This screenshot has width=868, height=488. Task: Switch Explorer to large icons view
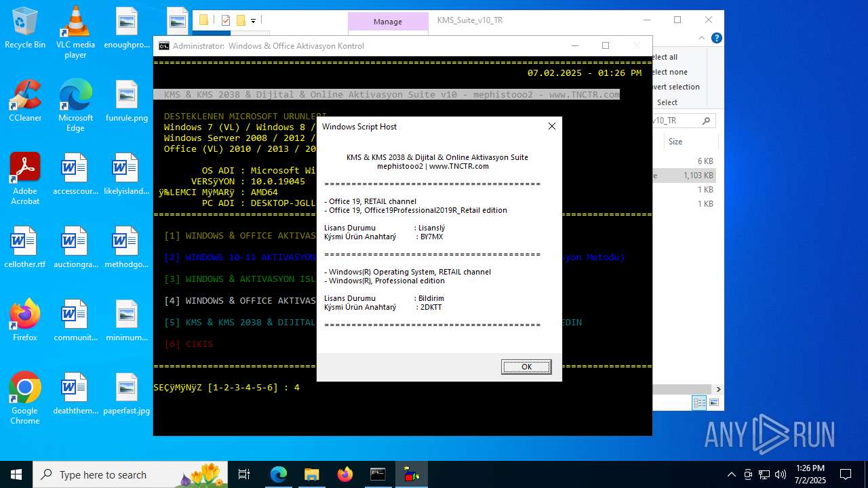coord(713,403)
